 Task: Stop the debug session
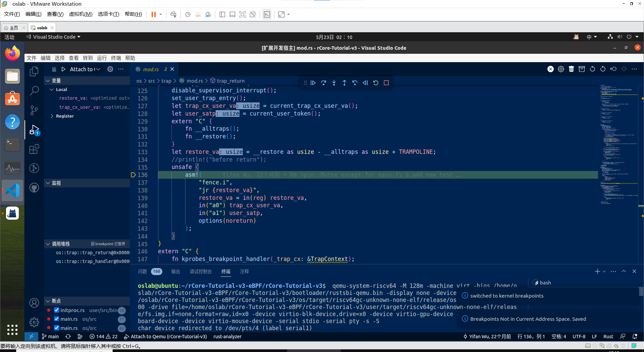point(386,83)
